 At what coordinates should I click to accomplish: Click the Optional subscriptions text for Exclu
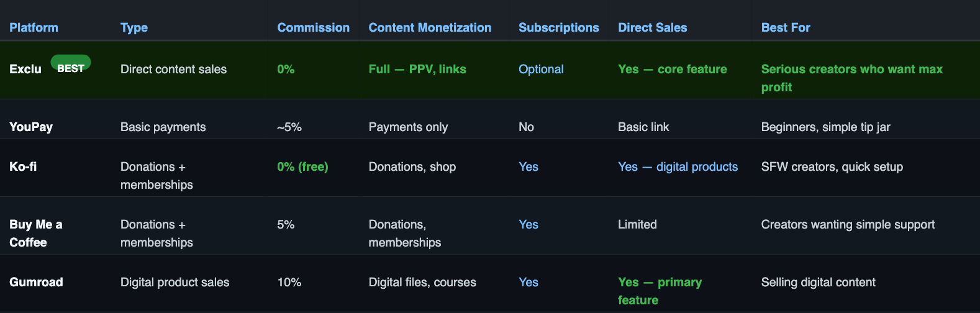(541, 69)
